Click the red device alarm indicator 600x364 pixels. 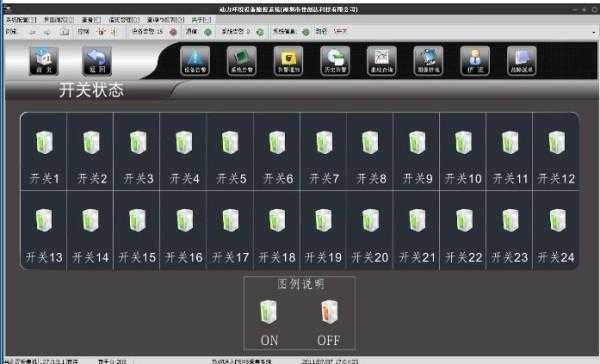click(x=173, y=32)
